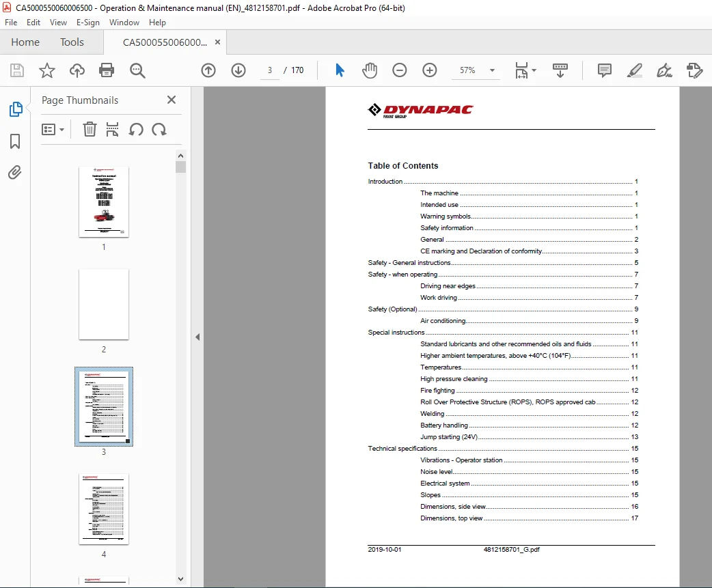The height and width of the screenshot is (588, 712).
Task: Click the Dynapac logo on page
Action: [420, 110]
